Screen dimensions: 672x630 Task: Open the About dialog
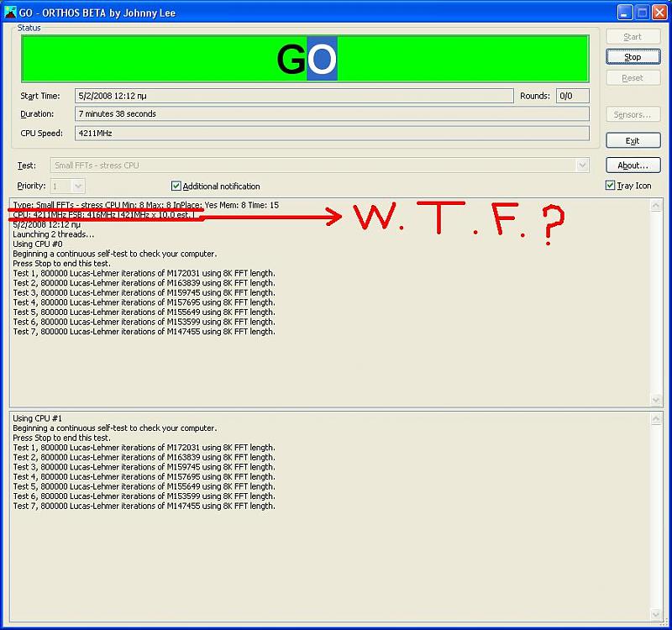click(x=633, y=165)
